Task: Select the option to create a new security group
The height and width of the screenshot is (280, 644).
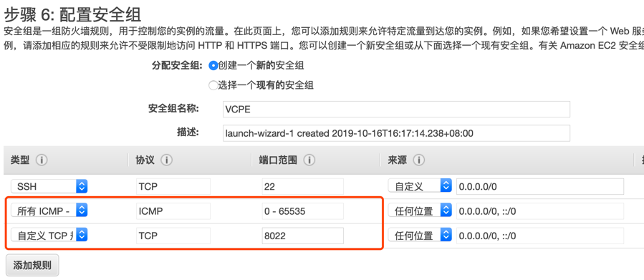Action: click(213, 66)
